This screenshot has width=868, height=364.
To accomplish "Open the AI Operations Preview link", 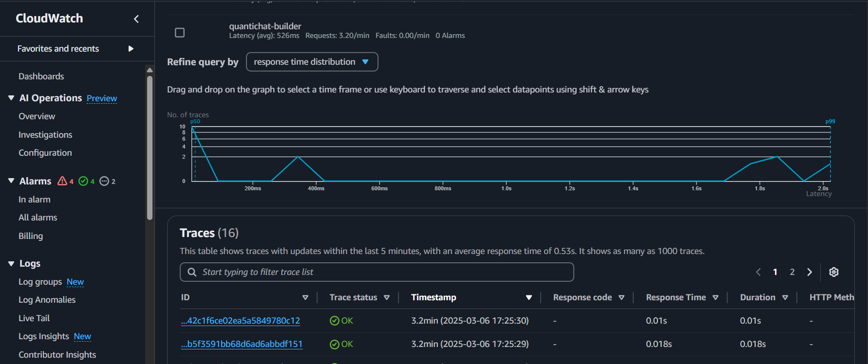I will [102, 98].
